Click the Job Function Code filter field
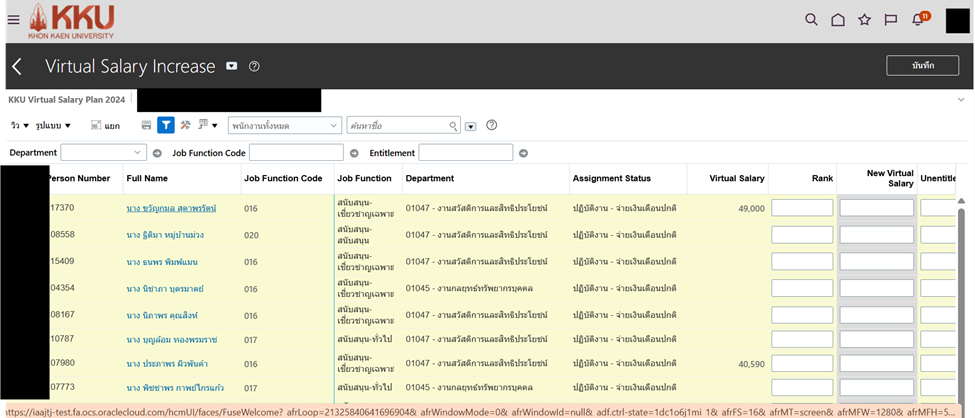This screenshot has width=975, height=418. [296, 152]
